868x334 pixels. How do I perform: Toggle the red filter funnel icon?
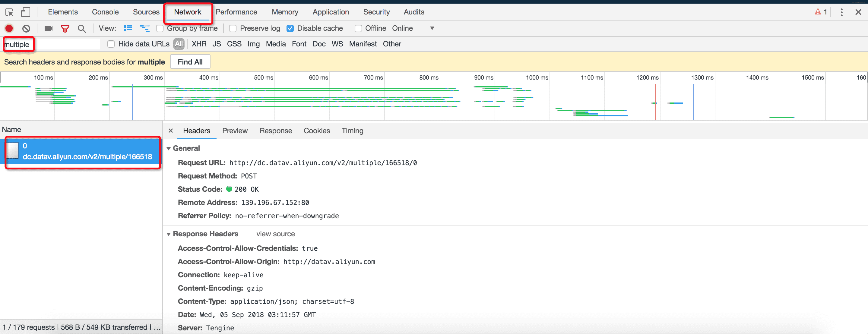(x=65, y=29)
